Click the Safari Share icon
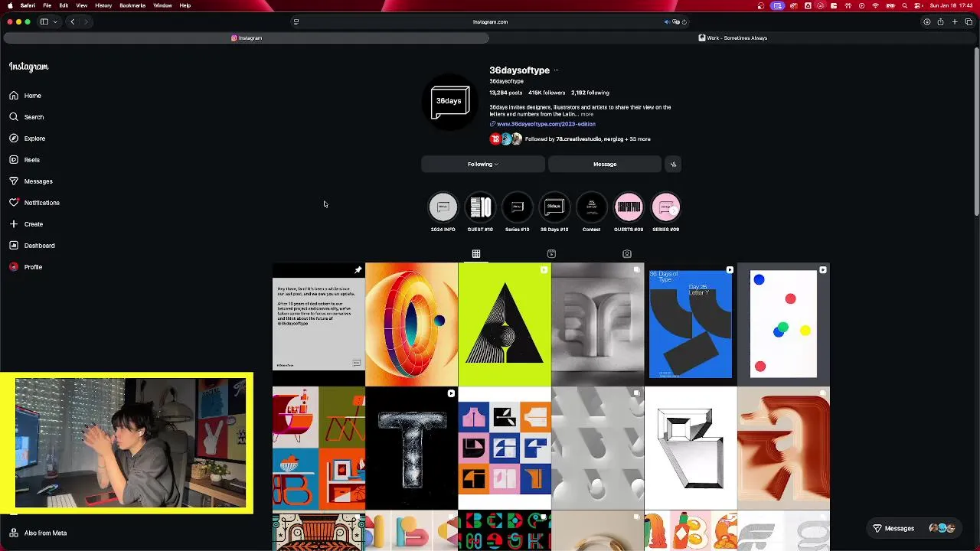The height and width of the screenshot is (551, 980). click(x=940, y=21)
